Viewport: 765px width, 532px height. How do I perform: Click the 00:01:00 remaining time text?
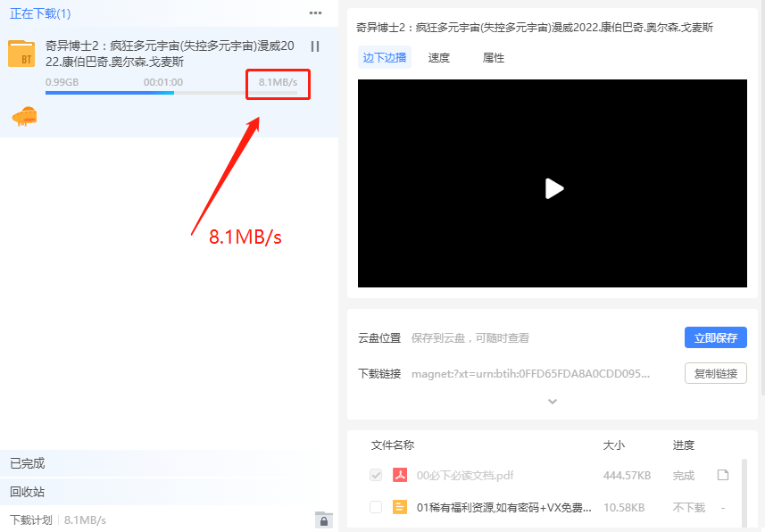(x=163, y=82)
